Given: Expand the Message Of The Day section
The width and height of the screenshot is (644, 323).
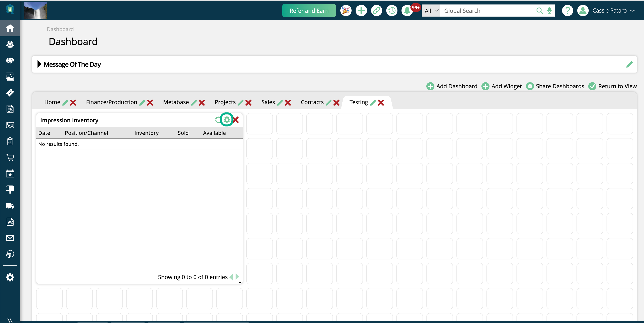Looking at the screenshot, I should pyautogui.click(x=39, y=64).
